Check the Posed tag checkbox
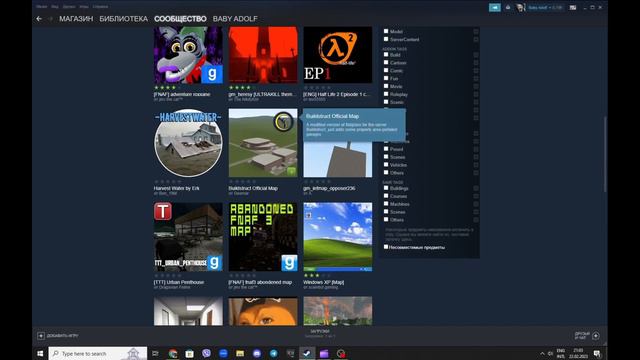 [x=386, y=149]
